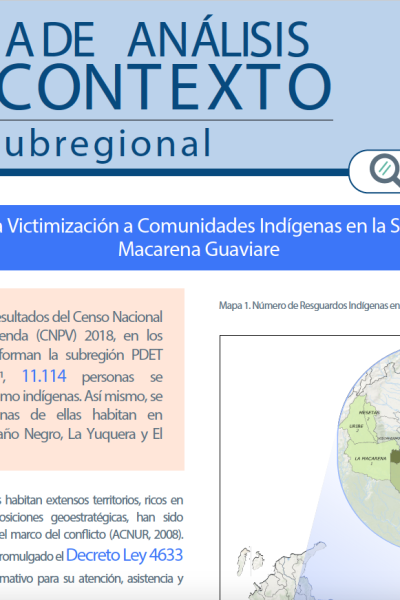Click the large CONTEXTO heading
Screen dimensions: 400x600
tap(165, 87)
